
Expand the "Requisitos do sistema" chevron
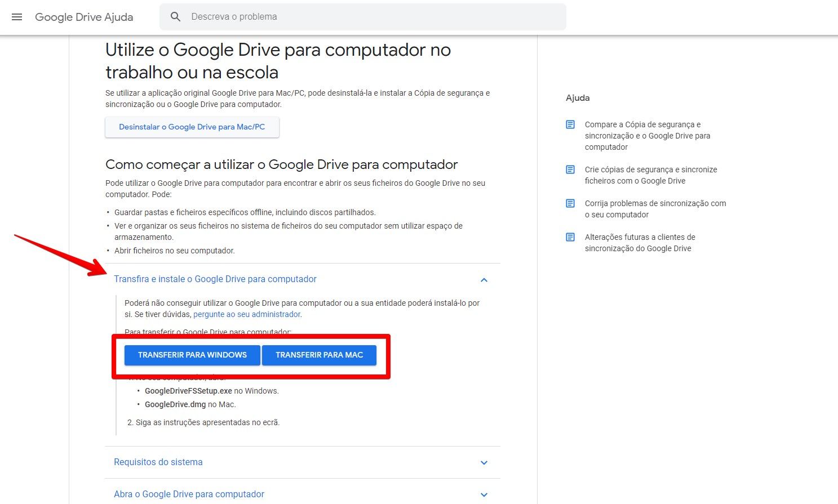484,463
